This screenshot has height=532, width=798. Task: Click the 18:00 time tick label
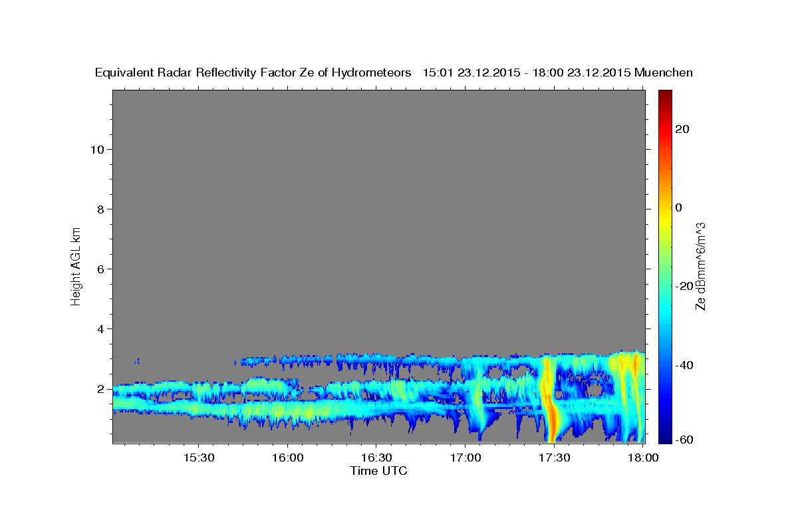click(x=643, y=458)
